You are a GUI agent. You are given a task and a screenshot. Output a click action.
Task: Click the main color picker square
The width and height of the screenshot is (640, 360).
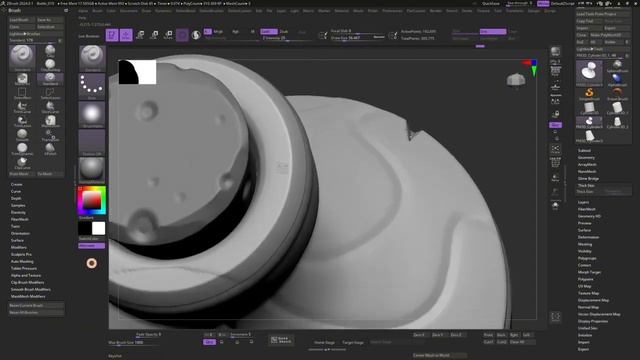tap(91, 200)
